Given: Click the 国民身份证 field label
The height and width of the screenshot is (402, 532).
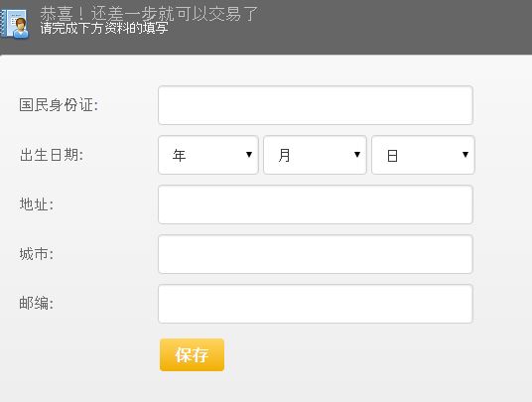Looking at the screenshot, I should (59, 105).
